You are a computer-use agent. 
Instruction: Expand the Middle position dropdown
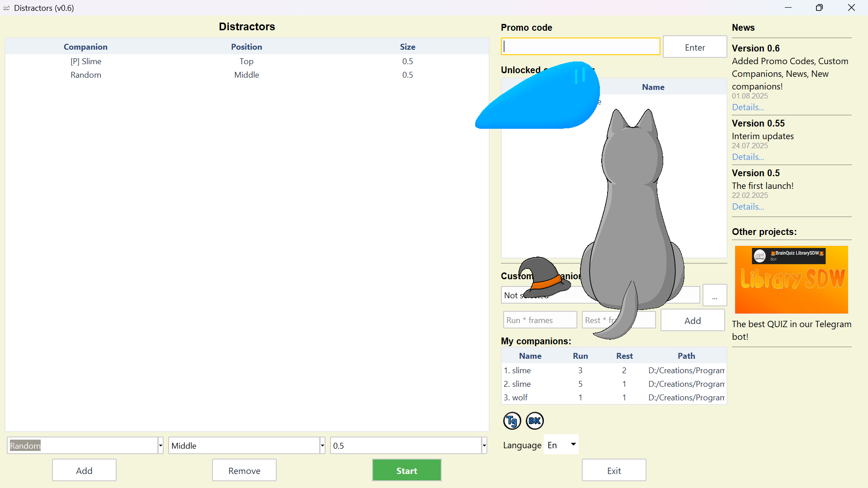tap(322, 446)
